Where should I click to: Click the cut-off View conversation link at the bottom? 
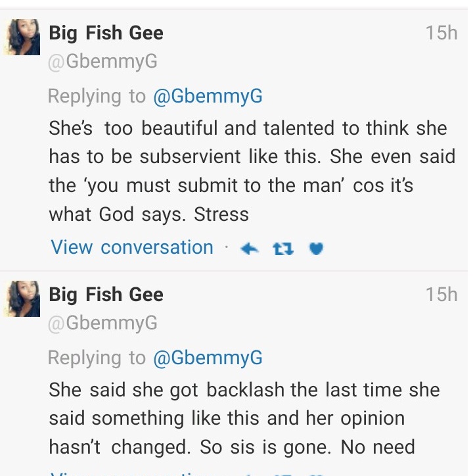[x=132, y=473]
